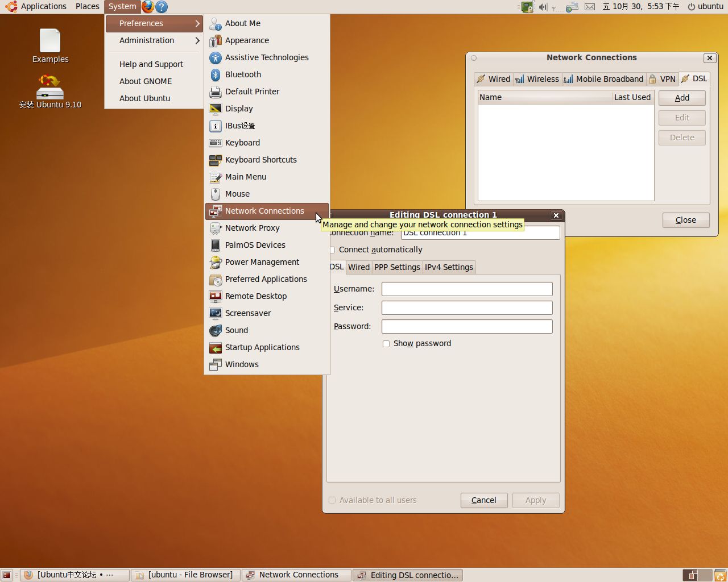Click the System menu
728x582 pixels.
click(x=122, y=7)
